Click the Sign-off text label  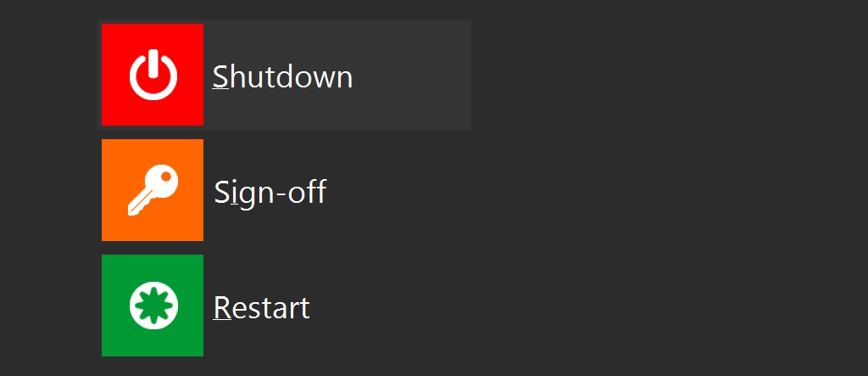(270, 193)
